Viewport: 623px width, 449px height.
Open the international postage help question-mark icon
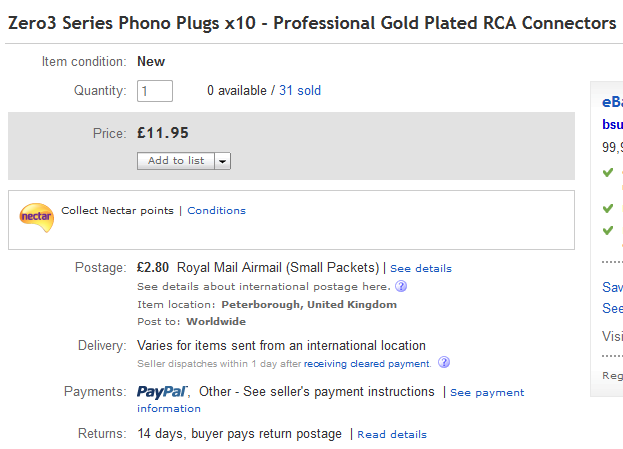click(401, 286)
